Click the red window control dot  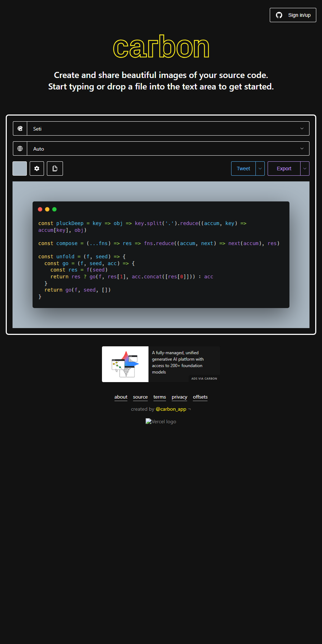[40, 209]
